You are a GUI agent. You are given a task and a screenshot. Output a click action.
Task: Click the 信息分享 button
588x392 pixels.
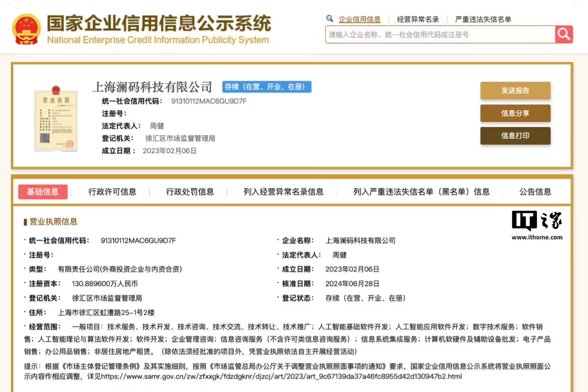tap(515, 113)
